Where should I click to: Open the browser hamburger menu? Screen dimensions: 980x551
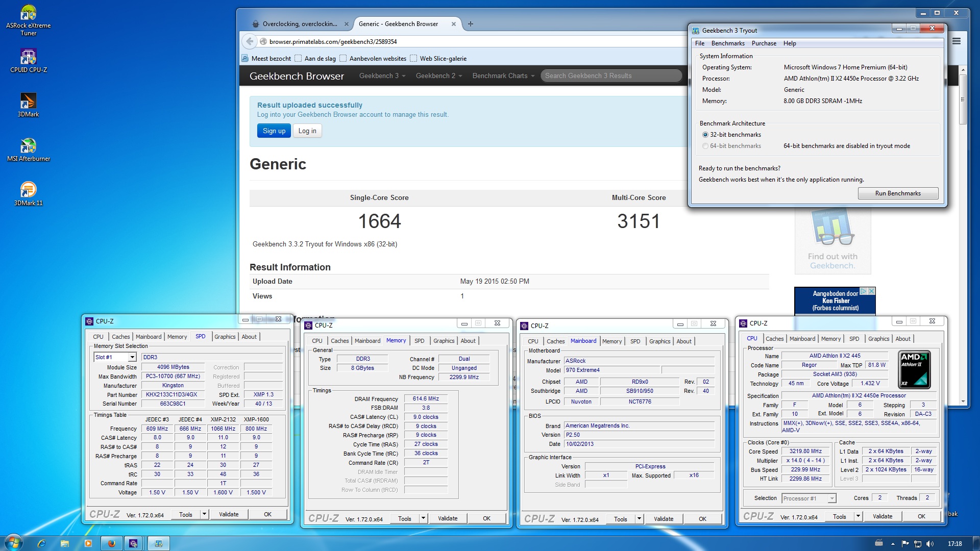click(957, 41)
